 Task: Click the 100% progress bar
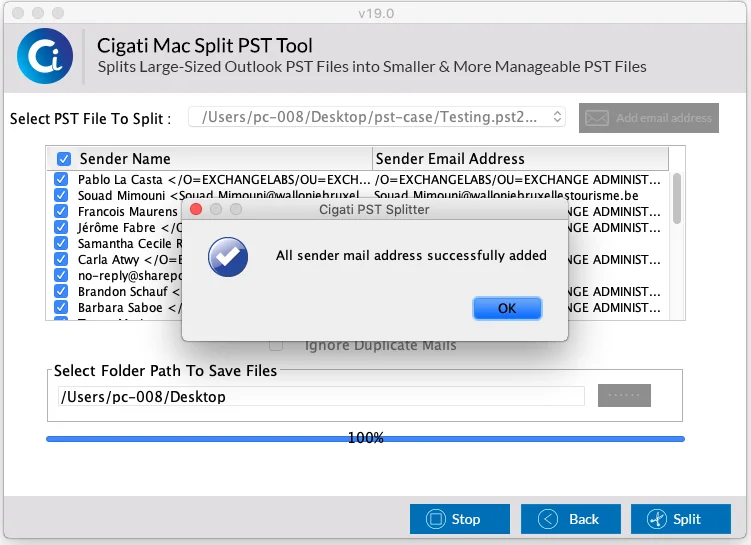tap(365, 438)
